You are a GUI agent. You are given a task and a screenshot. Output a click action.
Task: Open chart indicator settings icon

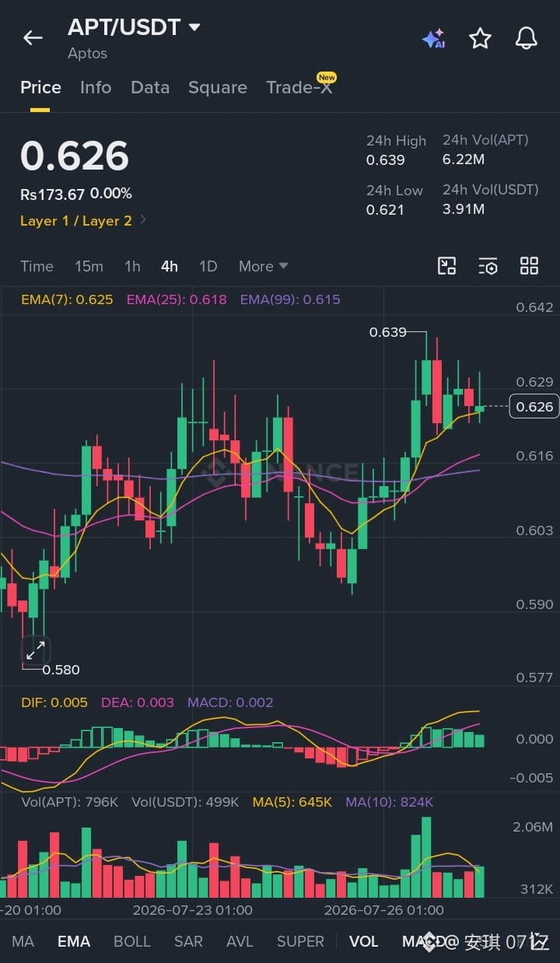(488, 266)
